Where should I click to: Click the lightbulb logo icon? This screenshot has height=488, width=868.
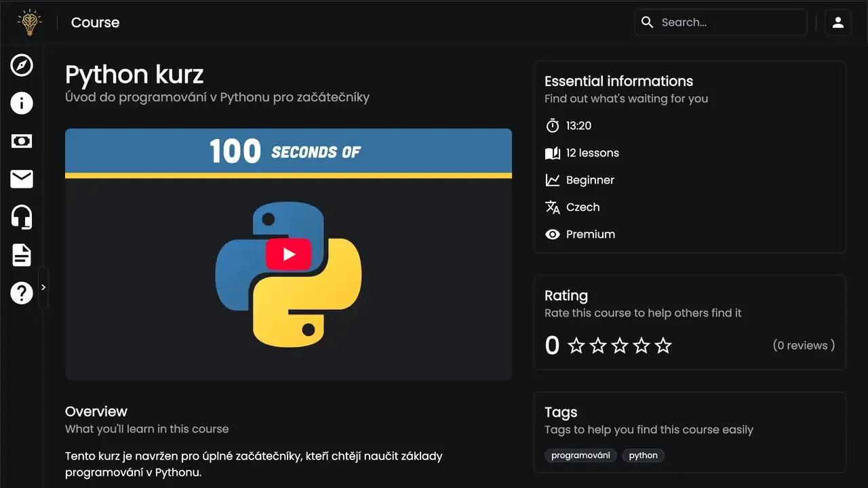click(29, 22)
